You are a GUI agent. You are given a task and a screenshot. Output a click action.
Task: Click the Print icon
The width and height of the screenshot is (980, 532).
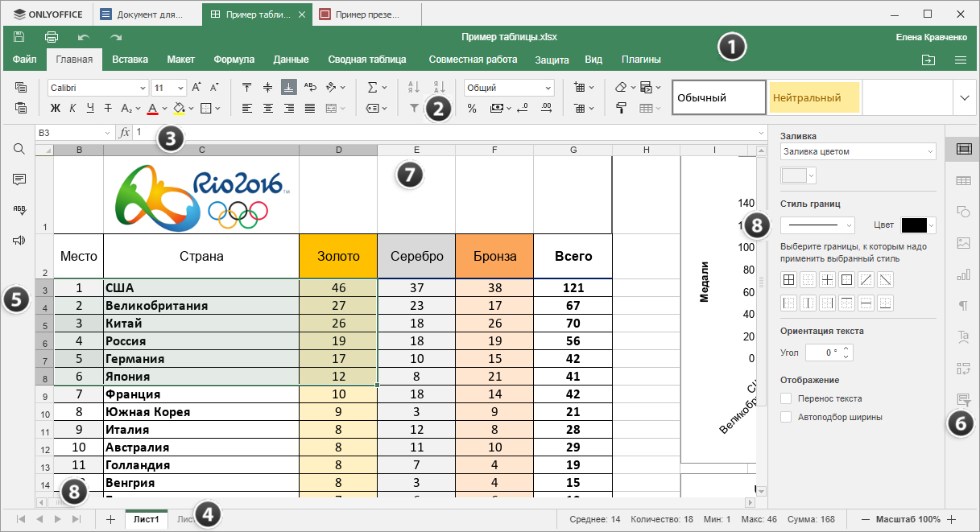(52, 37)
